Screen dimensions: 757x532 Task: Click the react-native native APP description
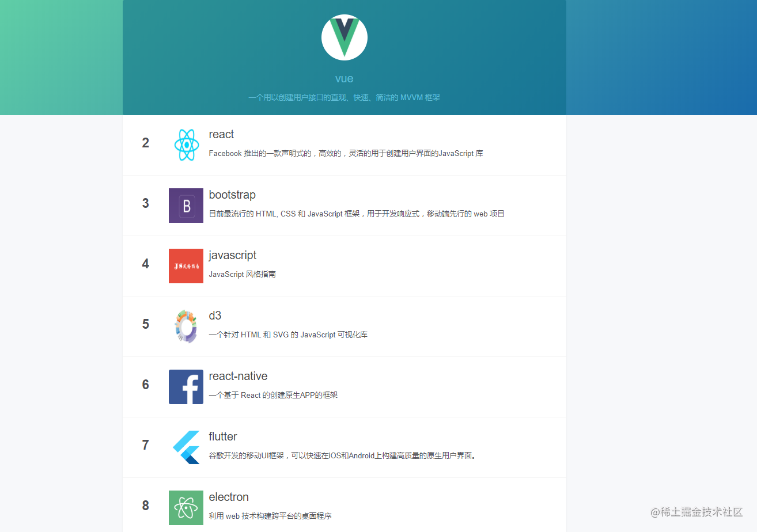[x=273, y=395]
